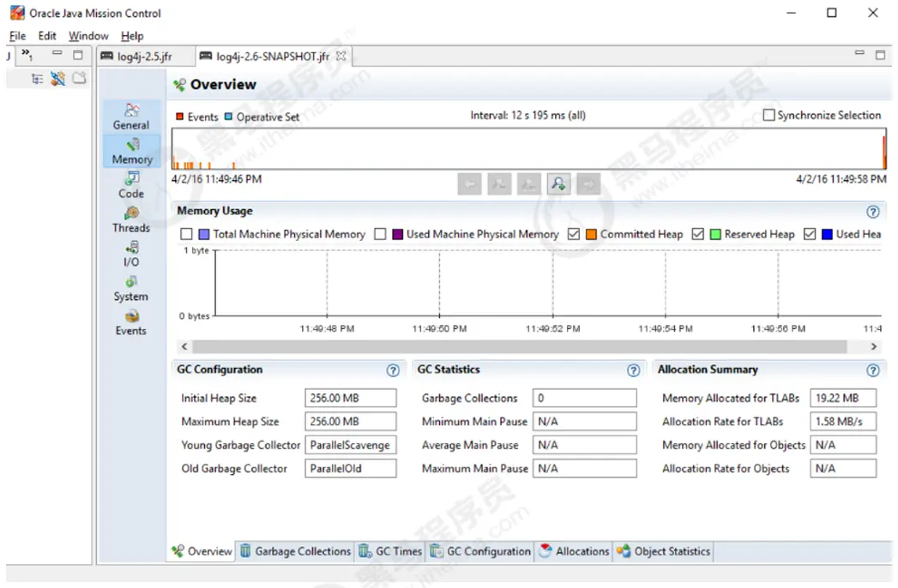
Task: Uncheck the Committed Heap checkbox
Action: coord(574,234)
